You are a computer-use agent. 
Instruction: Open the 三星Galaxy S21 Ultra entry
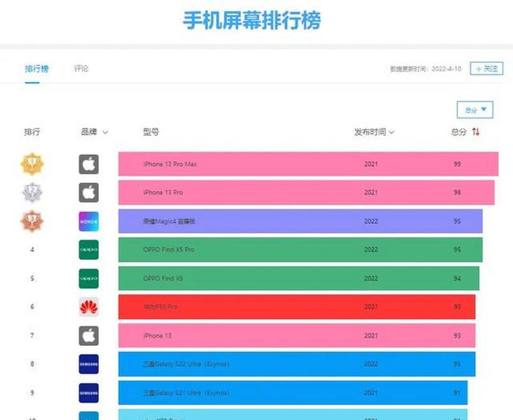[293, 393]
